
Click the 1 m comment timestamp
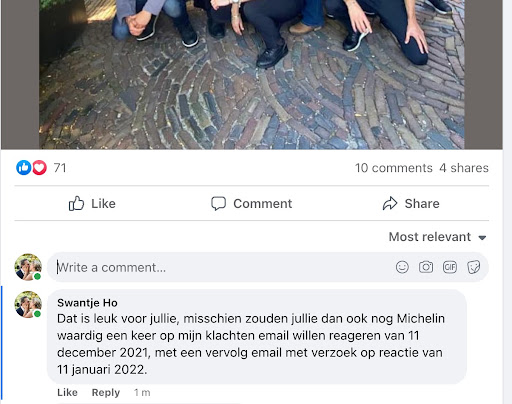click(x=142, y=393)
